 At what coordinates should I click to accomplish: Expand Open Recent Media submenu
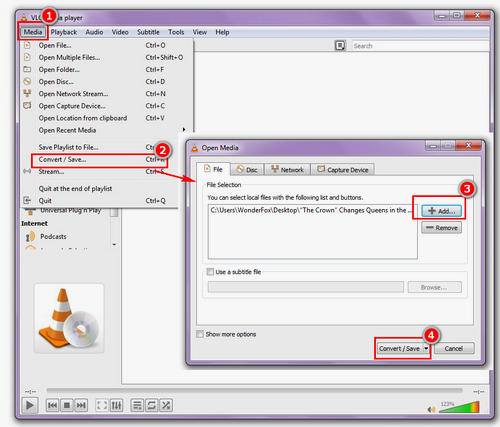tap(106, 130)
